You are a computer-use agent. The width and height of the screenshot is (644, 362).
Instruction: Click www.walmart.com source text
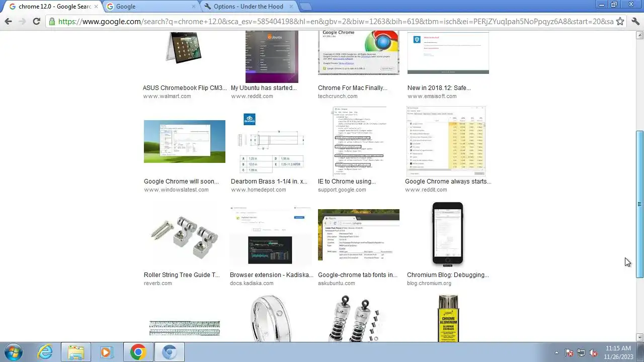tap(167, 96)
